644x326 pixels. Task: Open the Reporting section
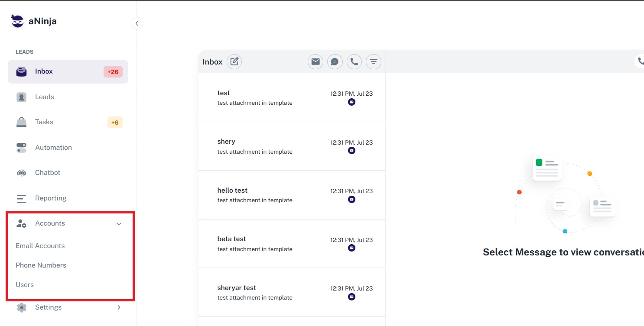(x=50, y=198)
